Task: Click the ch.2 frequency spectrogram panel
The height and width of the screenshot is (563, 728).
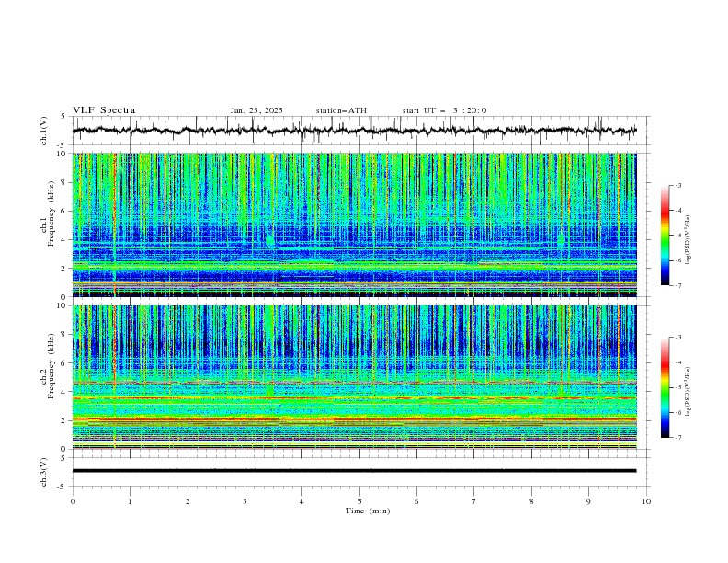Action: [x=354, y=377]
